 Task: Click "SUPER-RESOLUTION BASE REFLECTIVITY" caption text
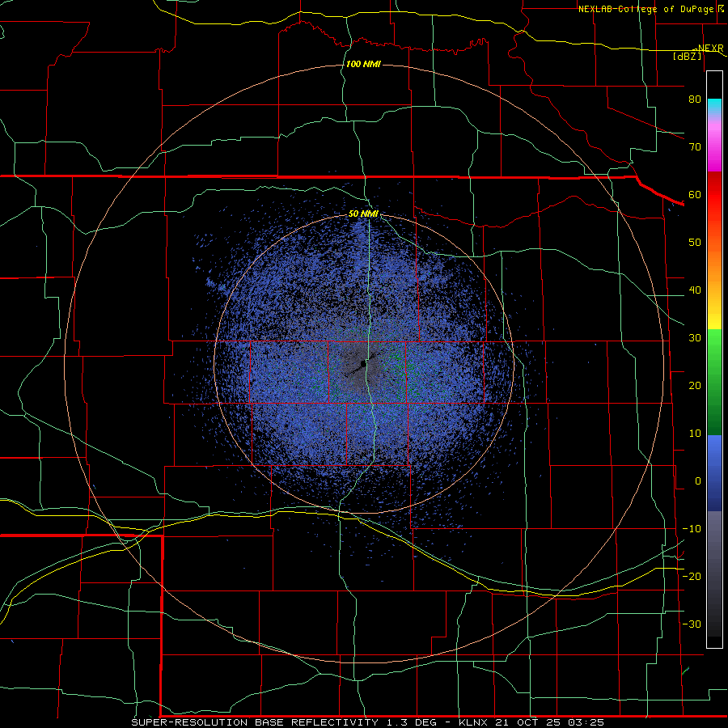tap(255, 722)
